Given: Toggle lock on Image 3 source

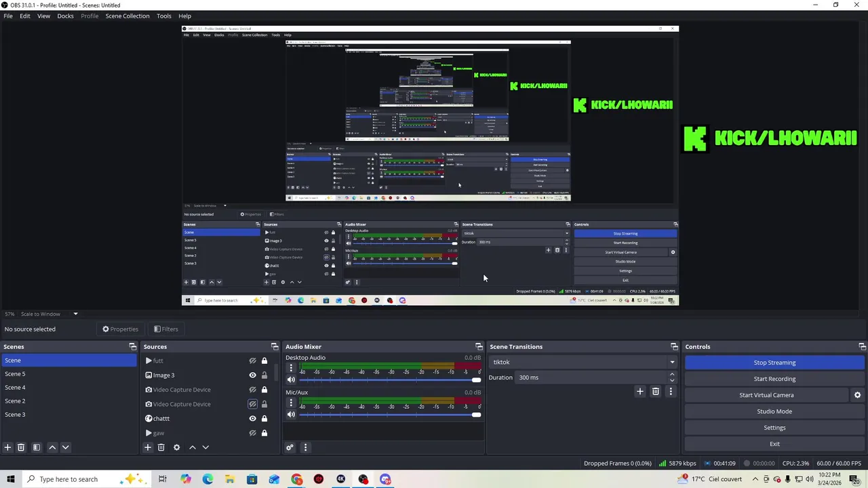Looking at the screenshot, I should click(x=264, y=375).
